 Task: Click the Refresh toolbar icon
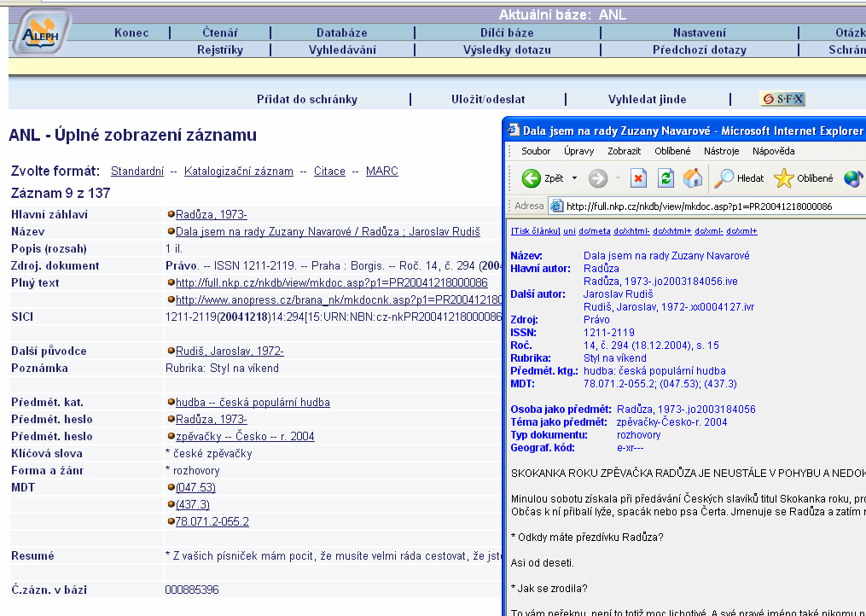pyautogui.click(x=666, y=178)
